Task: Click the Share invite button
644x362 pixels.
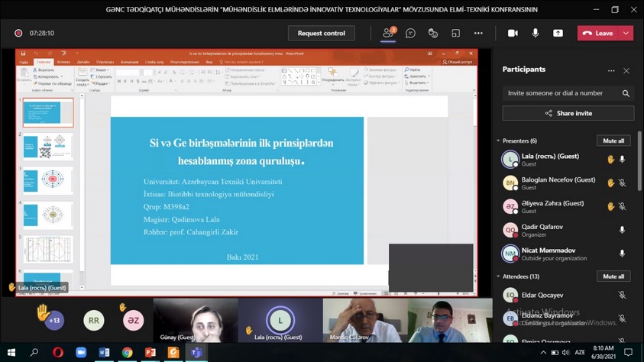Action: click(568, 113)
